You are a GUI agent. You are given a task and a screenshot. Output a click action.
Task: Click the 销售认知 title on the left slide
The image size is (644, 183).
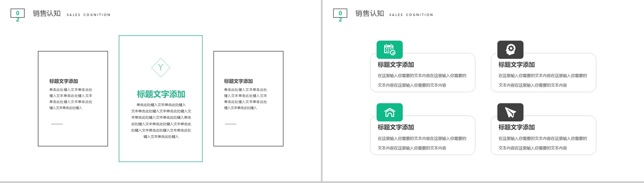coord(47,13)
